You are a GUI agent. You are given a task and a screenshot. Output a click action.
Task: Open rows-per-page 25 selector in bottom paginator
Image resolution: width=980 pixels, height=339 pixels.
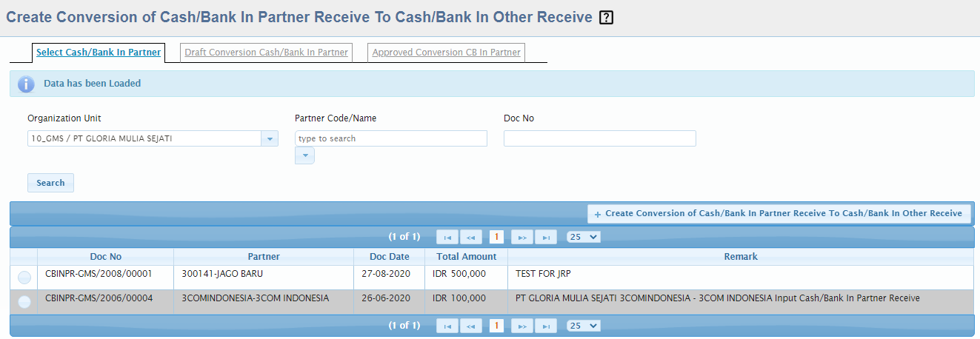tap(583, 326)
